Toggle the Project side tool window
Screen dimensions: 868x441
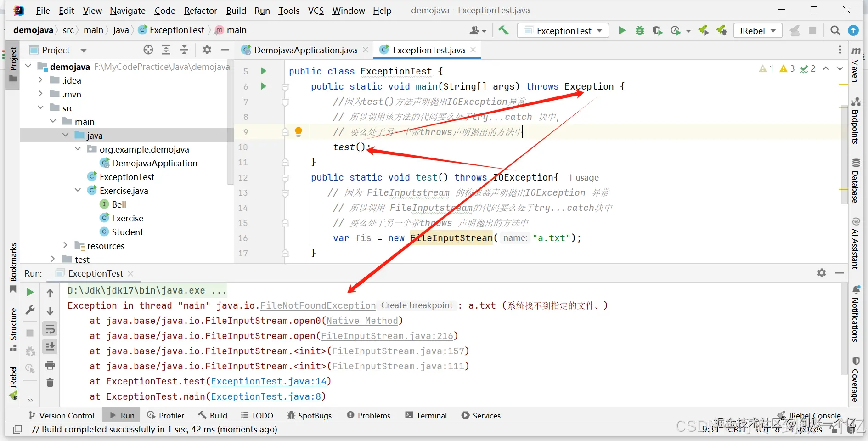tap(13, 64)
